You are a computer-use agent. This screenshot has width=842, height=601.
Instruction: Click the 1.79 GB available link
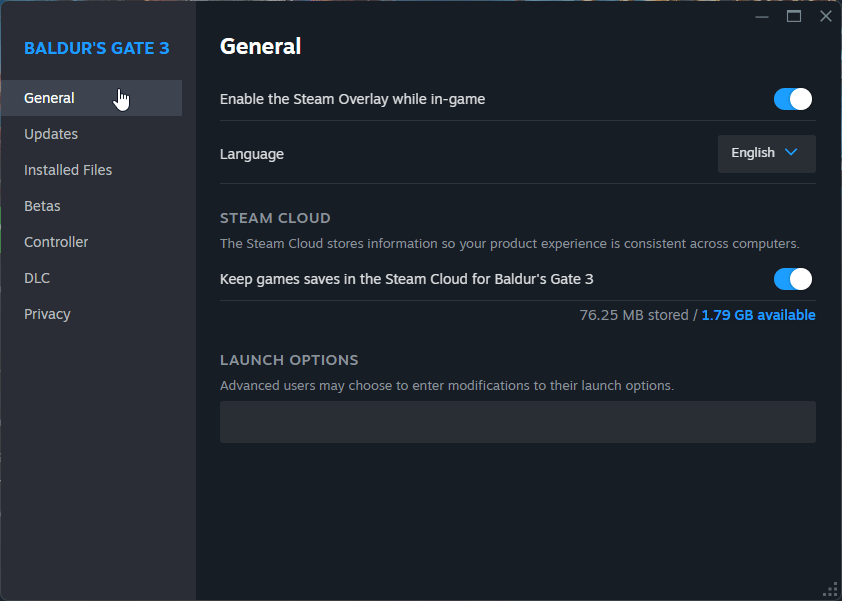coord(758,315)
